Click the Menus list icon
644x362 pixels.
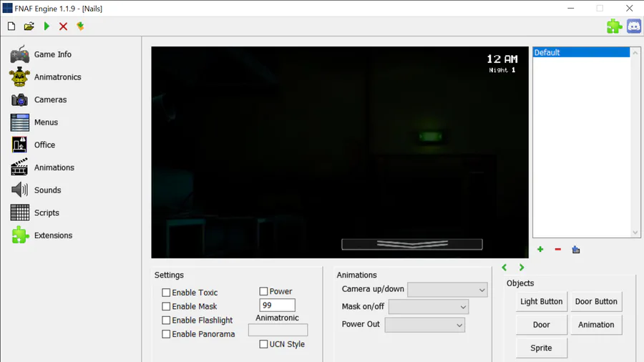point(20,122)
